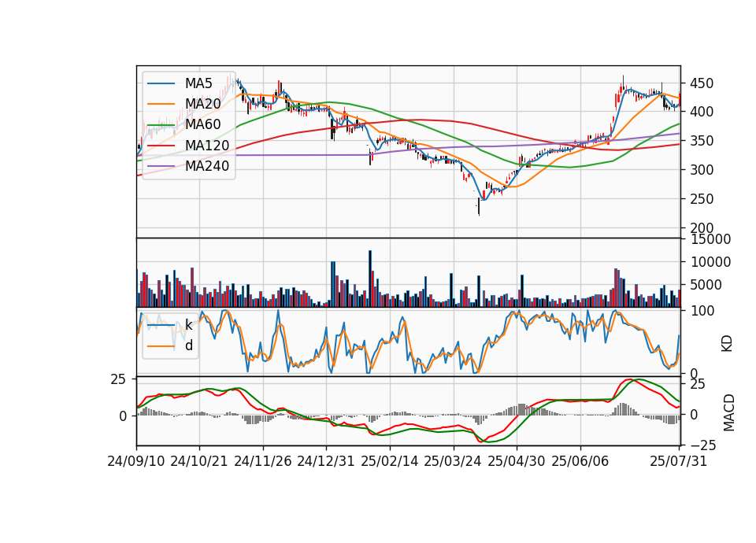Click the 24/12/31 date label
Viewport: 756px width, 543px height.
point(326,461)
